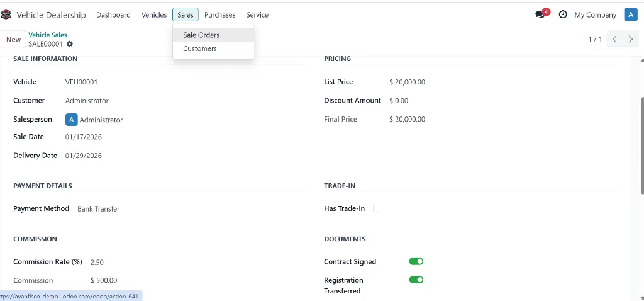Click the 1 / 1 pager counter

[x=595, y=39]
